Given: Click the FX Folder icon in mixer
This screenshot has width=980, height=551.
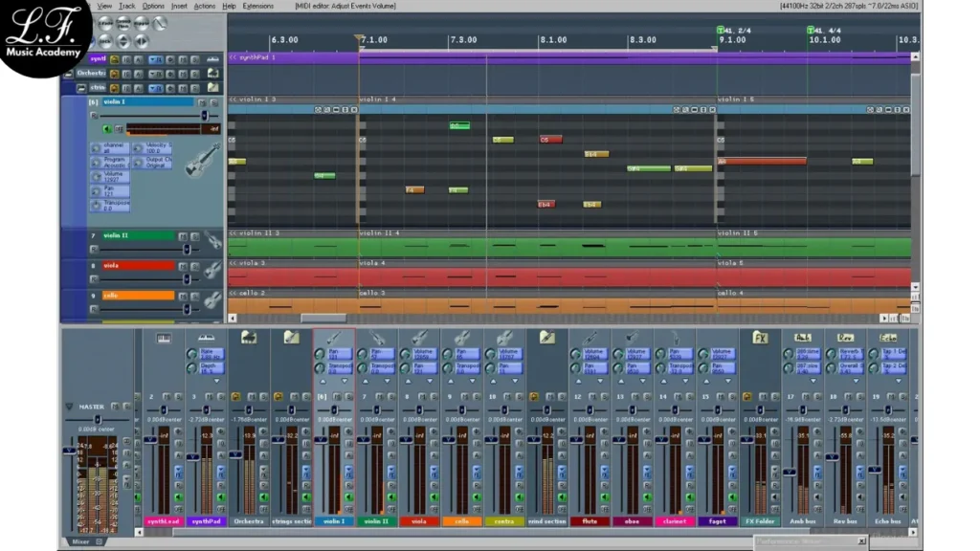Looking at the screenshot, I should coord(760,338).
